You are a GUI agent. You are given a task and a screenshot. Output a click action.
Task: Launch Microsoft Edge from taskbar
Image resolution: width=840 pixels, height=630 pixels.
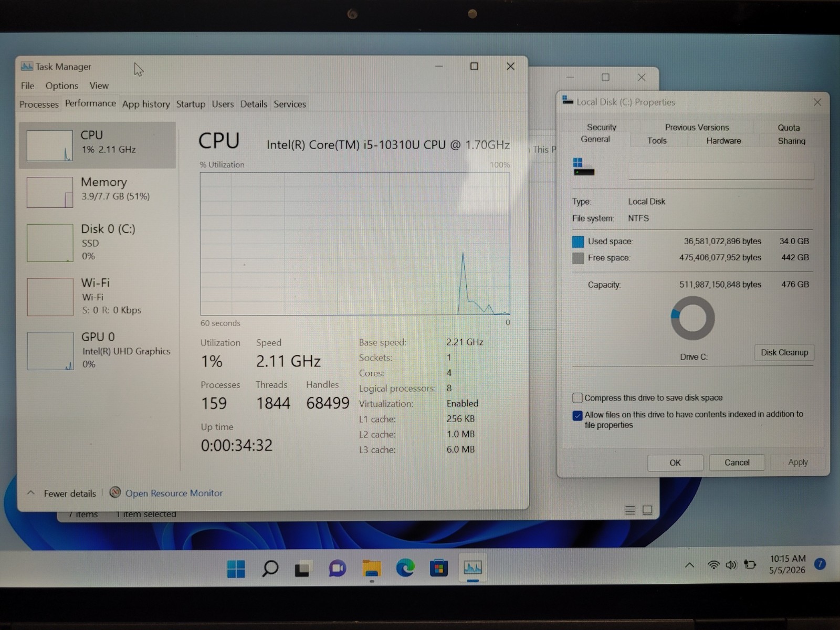click(405, 568)
